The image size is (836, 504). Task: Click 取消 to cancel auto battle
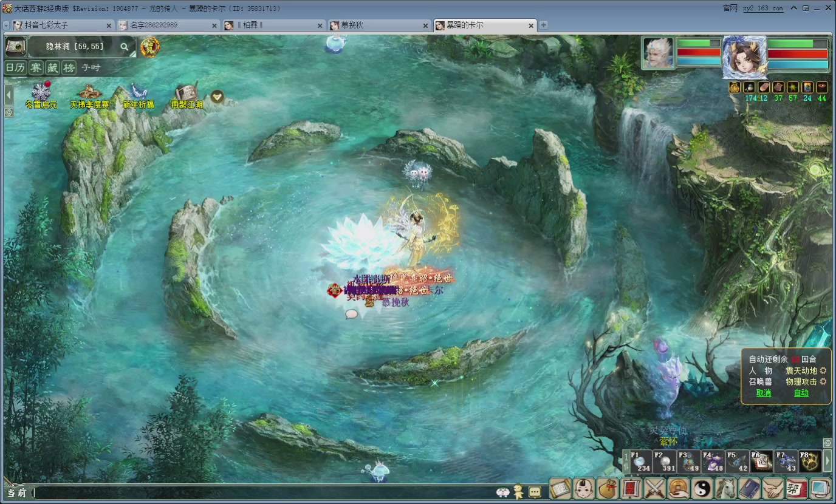tap(764, 393)
